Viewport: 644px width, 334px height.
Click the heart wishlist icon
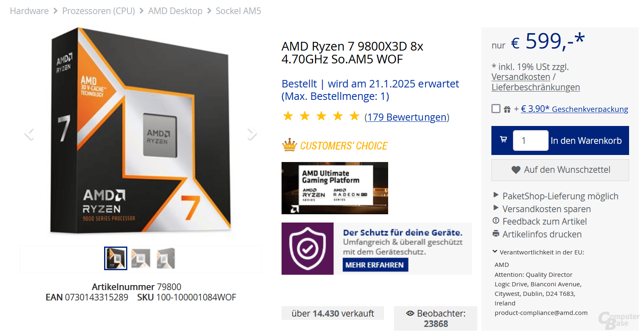tap(516, 170)
